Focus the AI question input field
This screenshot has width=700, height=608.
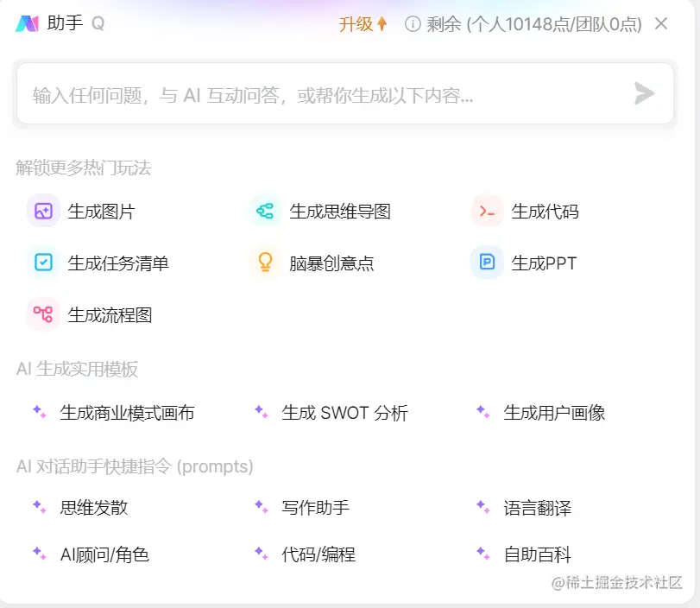(x=345, y=93)
